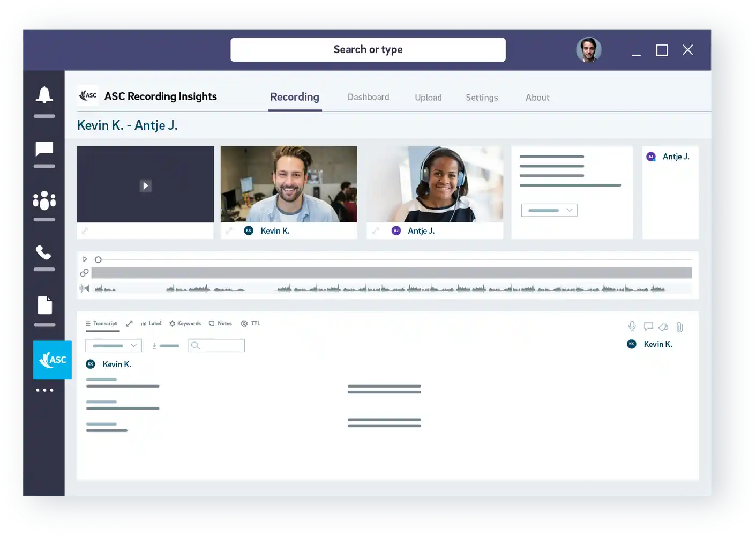Viewport: 756px width, 536px height.
Task: Open Teams from the left sidebar
Action: click(44, 200)
